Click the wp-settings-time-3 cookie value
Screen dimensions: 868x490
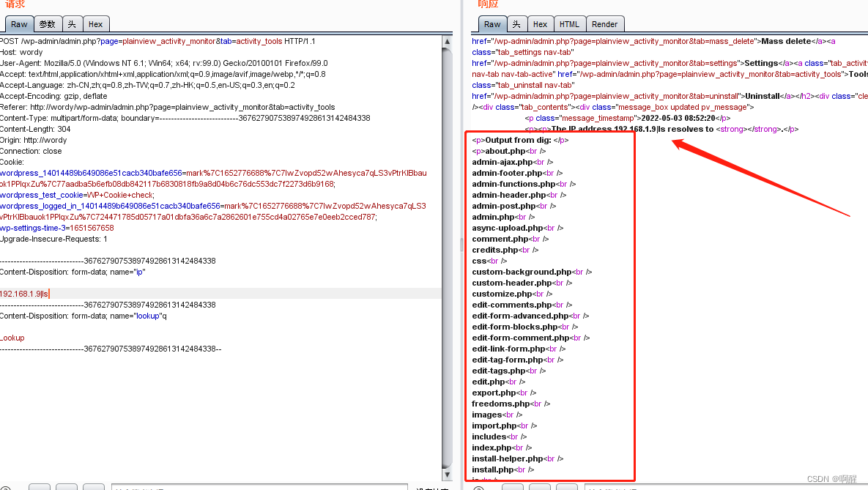(92, 228)
